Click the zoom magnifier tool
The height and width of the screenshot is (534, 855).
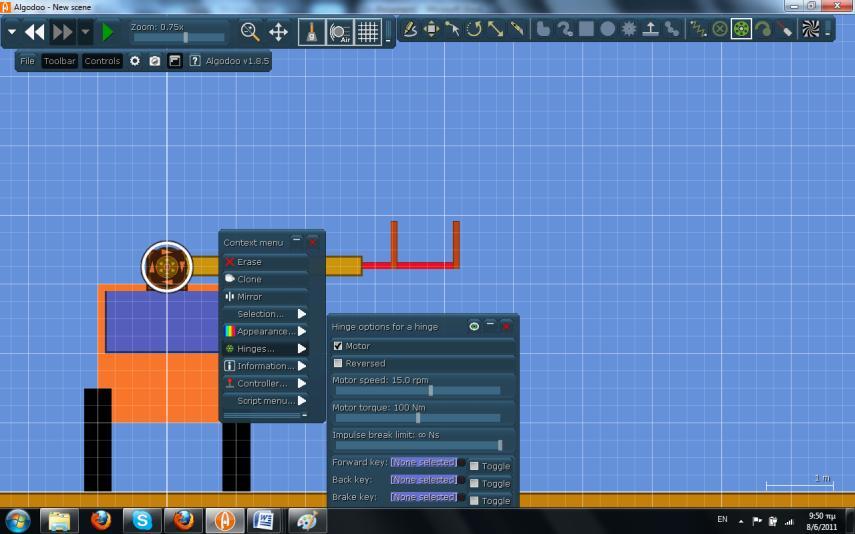click(250, 32)
